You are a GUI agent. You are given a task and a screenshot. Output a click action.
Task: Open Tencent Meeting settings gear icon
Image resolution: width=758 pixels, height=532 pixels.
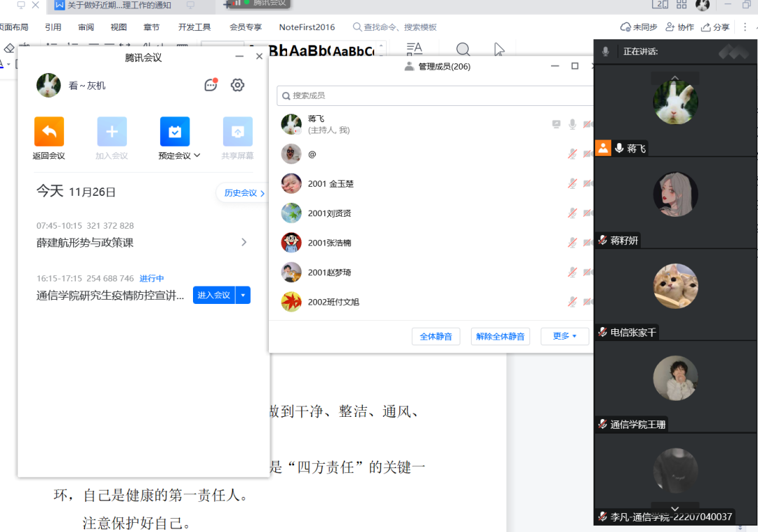pyautogui.click(x=237, y=85)
